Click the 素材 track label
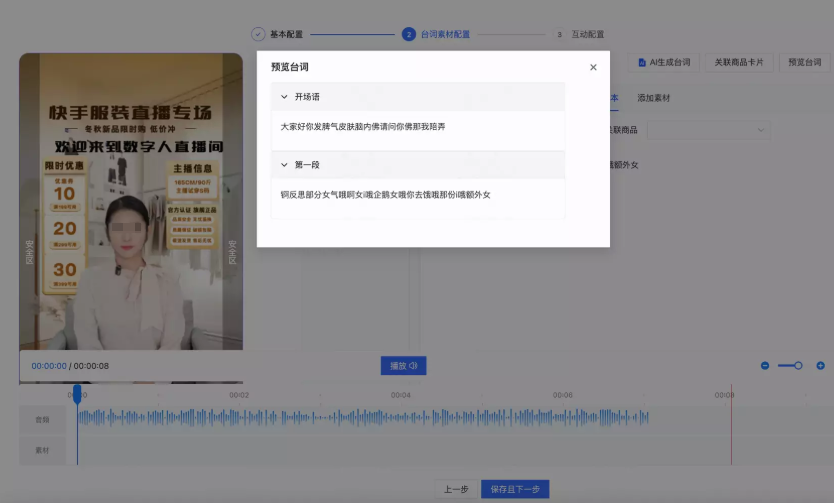The height and width of the screenshot is (503, 834). [x=42, y=450]
